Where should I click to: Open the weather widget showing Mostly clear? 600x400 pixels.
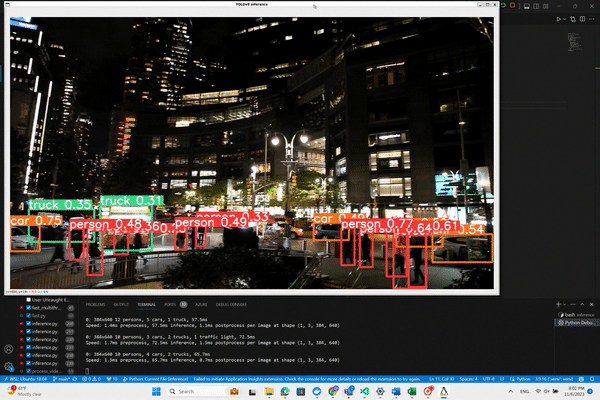coord(24,391)
